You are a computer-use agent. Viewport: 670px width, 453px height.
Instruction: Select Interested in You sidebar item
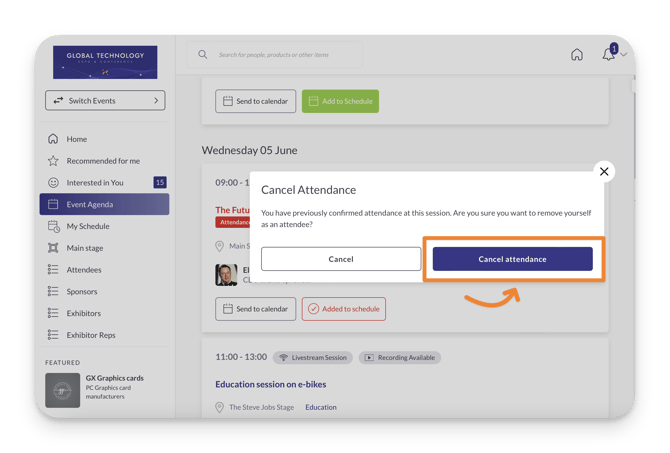pyautogui.click(x=95, y=183)
